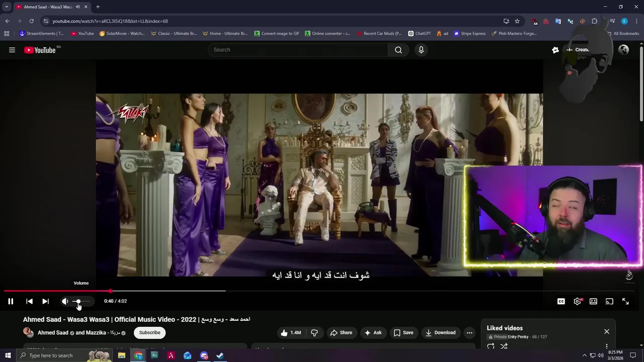644x362 pixels.
Task: Go to YouTube home via logo
Action: tap(40, 50)
